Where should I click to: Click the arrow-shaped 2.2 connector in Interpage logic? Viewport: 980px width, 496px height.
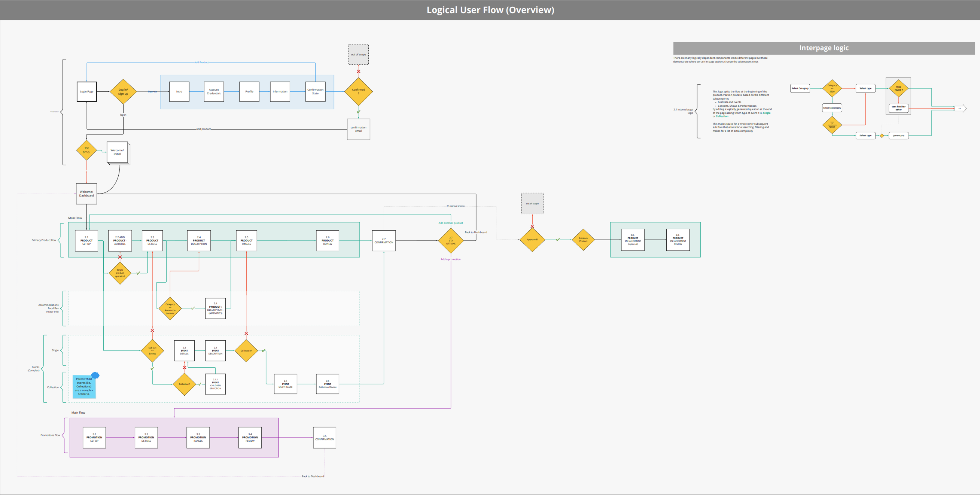pos(960,109)
